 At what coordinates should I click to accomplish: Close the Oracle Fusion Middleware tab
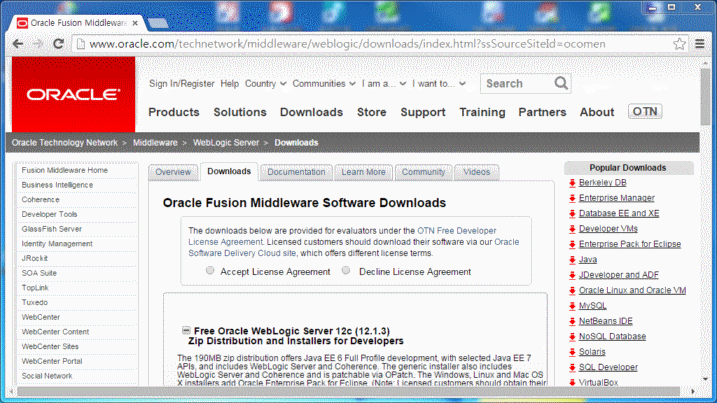point(135,23)
